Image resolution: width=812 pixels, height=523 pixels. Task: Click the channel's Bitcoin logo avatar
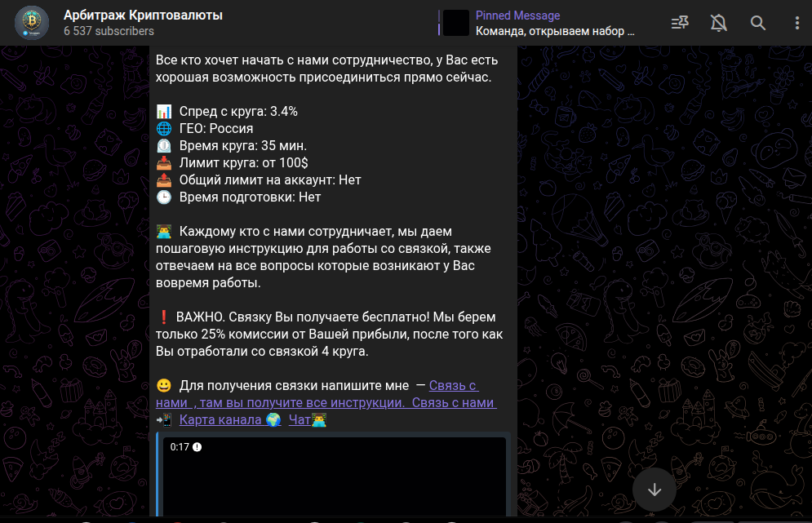pos(30,23)
